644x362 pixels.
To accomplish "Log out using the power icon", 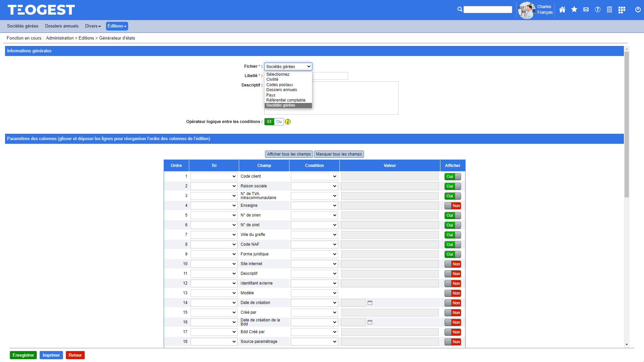I will tap(638, 10).
